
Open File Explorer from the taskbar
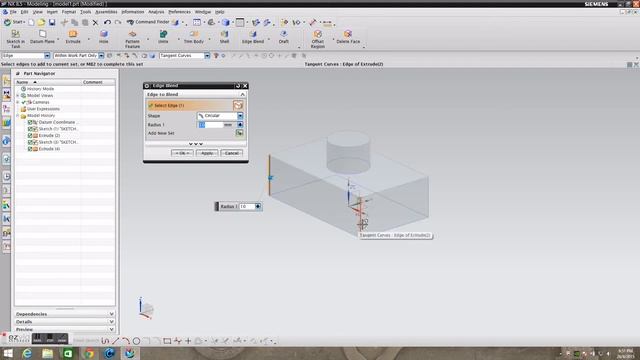click(47, 353)
